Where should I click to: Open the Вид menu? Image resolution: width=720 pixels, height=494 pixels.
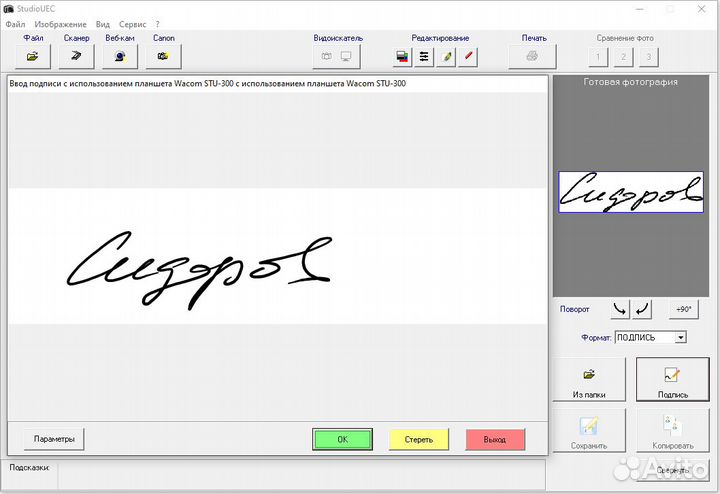(102, 24)
